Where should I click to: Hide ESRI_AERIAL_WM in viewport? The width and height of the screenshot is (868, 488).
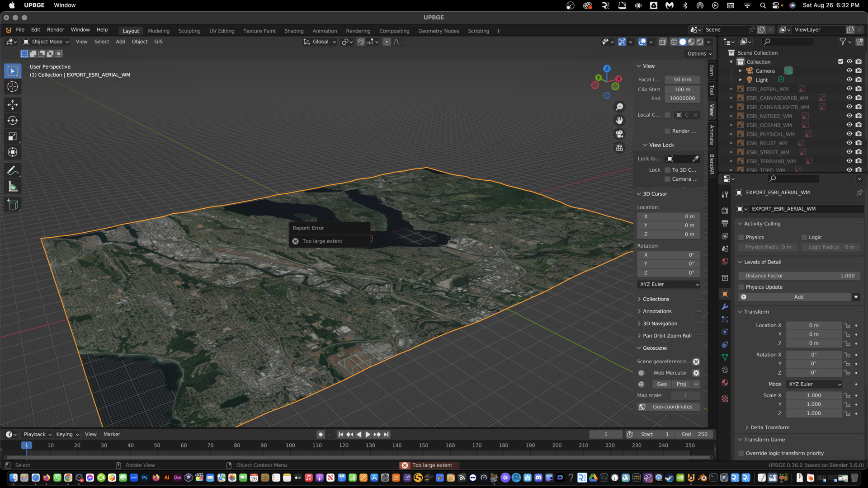tap(849, 89)
